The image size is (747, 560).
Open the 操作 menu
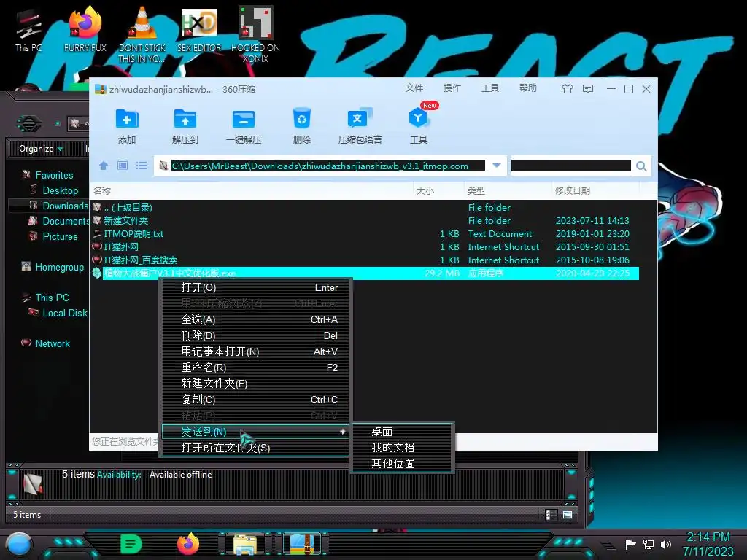(x=452, y=88)
